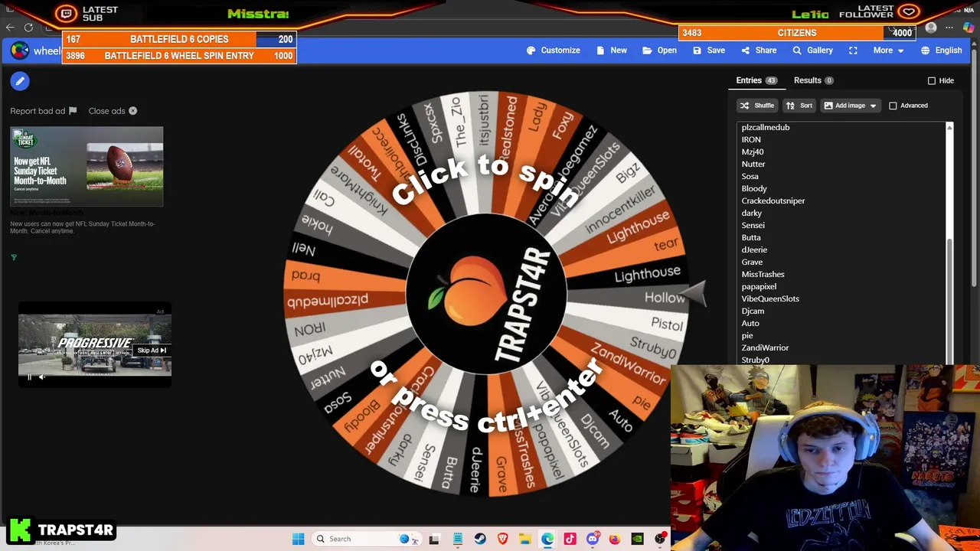Click entry 'Djcam' in entries list

point(753,311)
